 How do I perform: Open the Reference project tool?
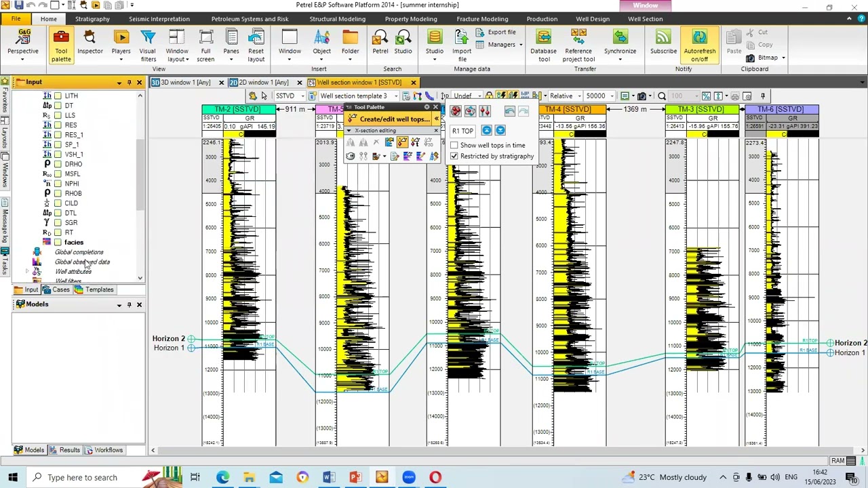pyautogui.click(x=578, y=45)
